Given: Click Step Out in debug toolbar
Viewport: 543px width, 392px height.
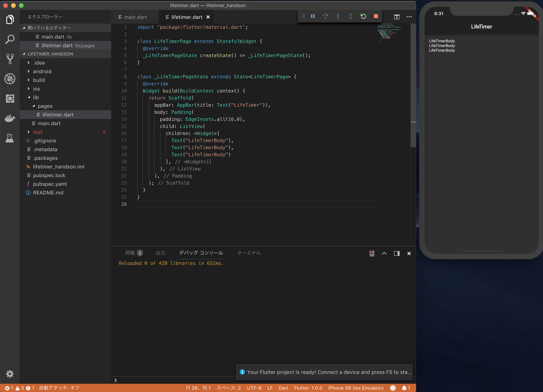Looking at the screenshot, I should point(351,16).
